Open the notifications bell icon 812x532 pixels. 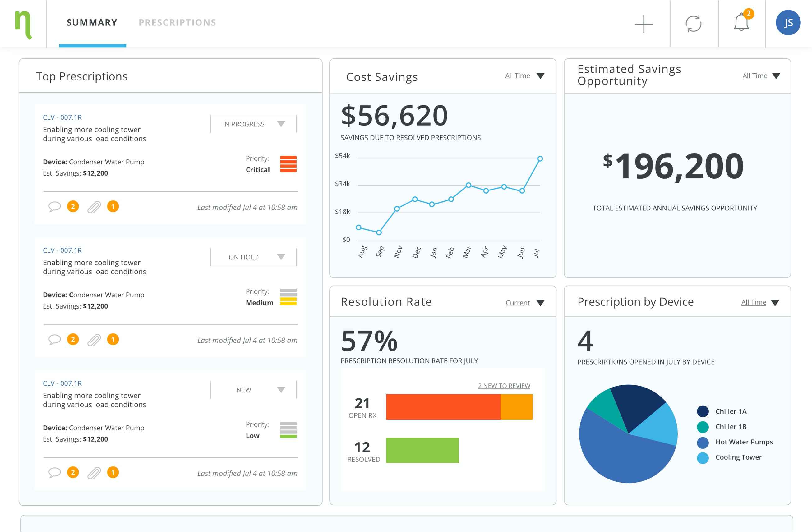point(741,23)
